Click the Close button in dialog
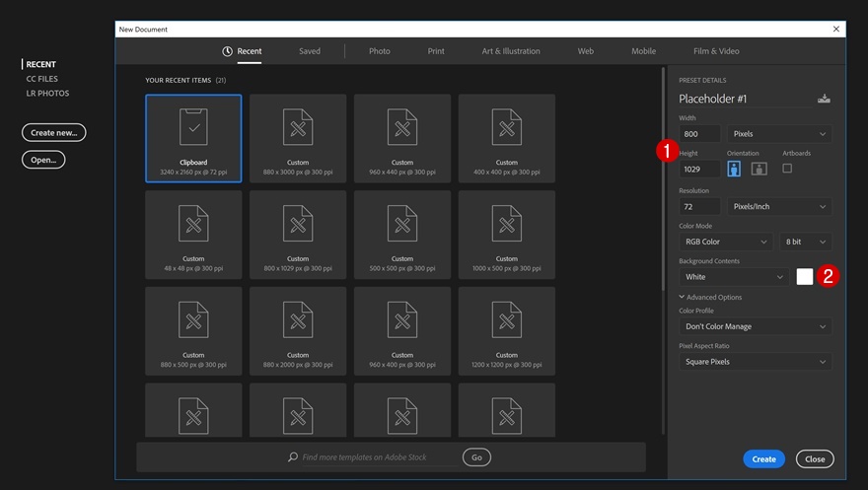The image size is (868, 490). (x=815, y=459)
